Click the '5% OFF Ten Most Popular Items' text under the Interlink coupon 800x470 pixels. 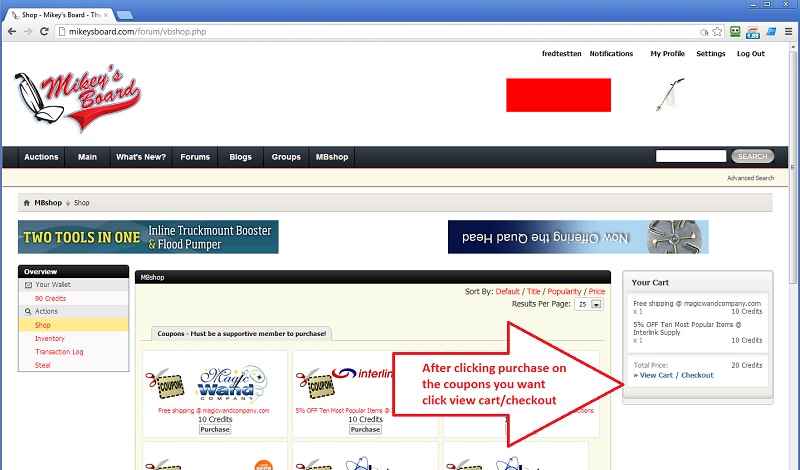(x=342, y=410)
